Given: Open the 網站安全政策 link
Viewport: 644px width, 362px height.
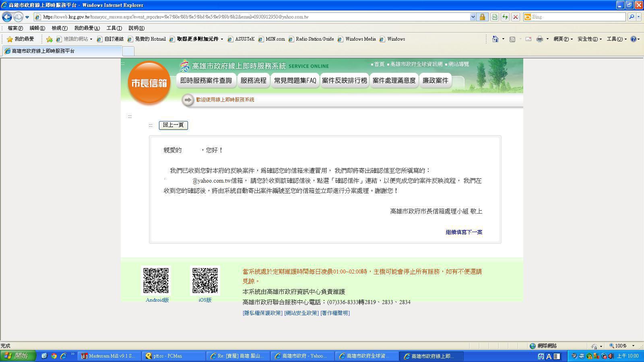Looking at the screenshot, I should [x=301, y=313].
